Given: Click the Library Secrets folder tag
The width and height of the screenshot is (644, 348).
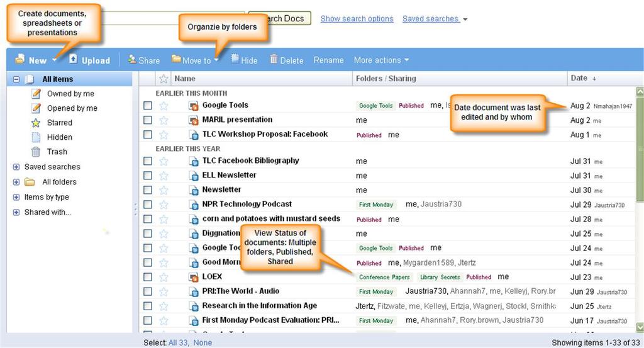Looking at the screenshot, I should click(x=440, y=278).
